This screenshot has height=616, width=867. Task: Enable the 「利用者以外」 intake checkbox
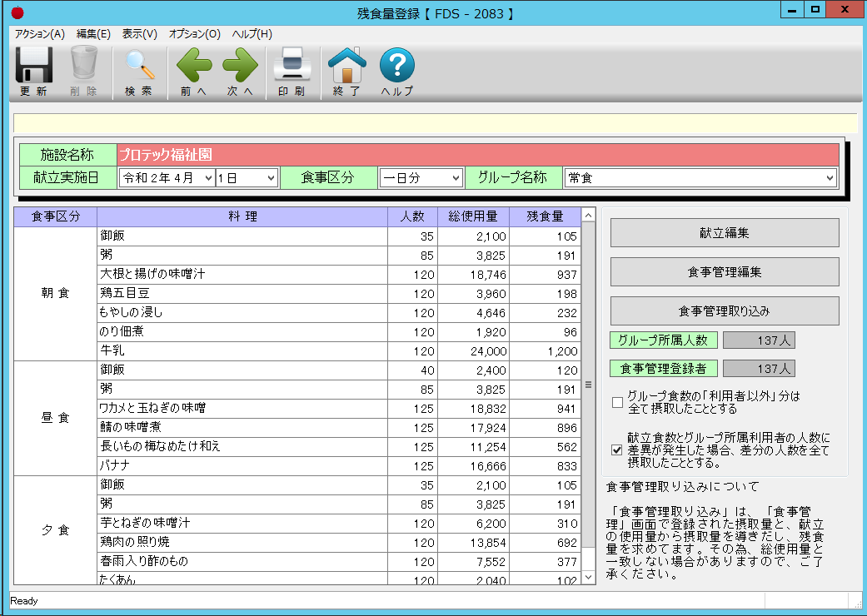point(617,403)
